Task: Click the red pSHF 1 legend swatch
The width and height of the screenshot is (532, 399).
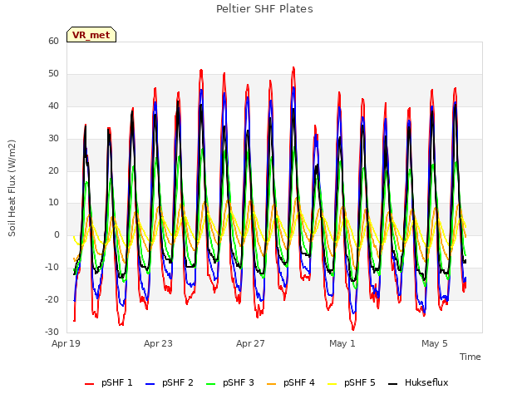Action: (x=89, y=384)
